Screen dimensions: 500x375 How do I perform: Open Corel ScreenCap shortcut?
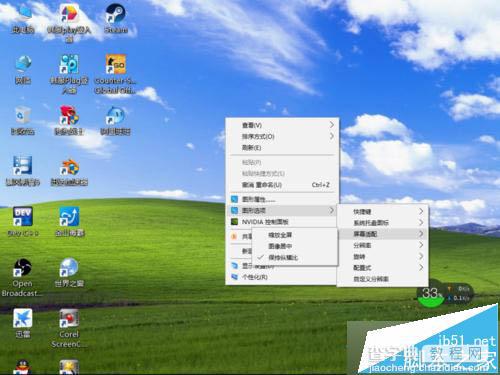point(69,328)
